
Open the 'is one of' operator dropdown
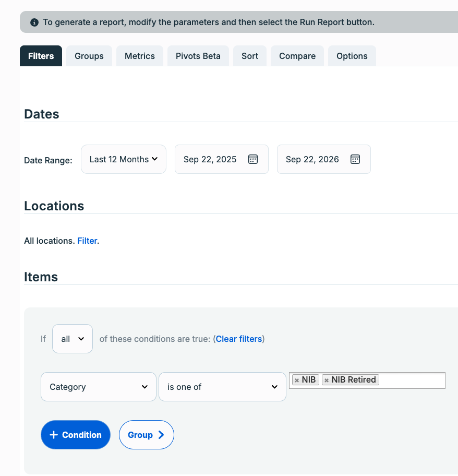[222, 387]
